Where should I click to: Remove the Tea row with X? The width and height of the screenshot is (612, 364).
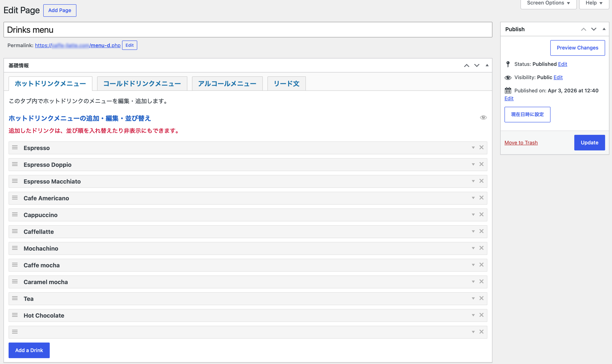(481, 298)
